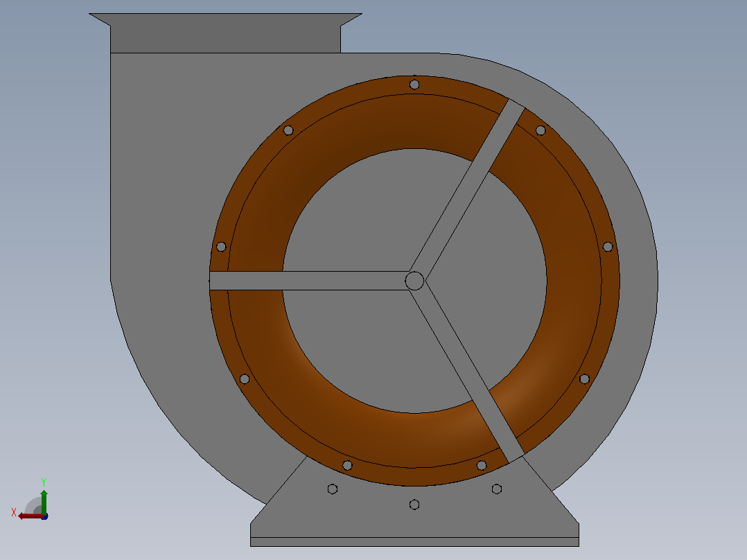The width and height of the screenshot is (747, 560).
Task: Select the right hex bolt on the base
Action: [x=497, y=489]
